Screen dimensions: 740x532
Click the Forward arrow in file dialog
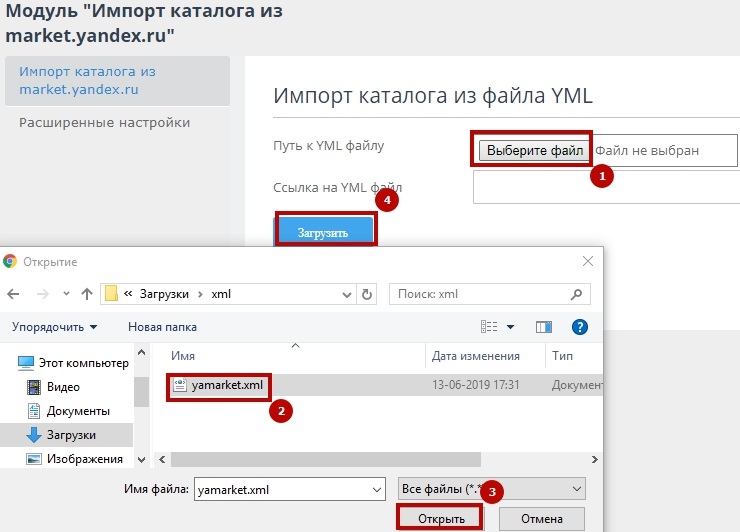point(42,294)
